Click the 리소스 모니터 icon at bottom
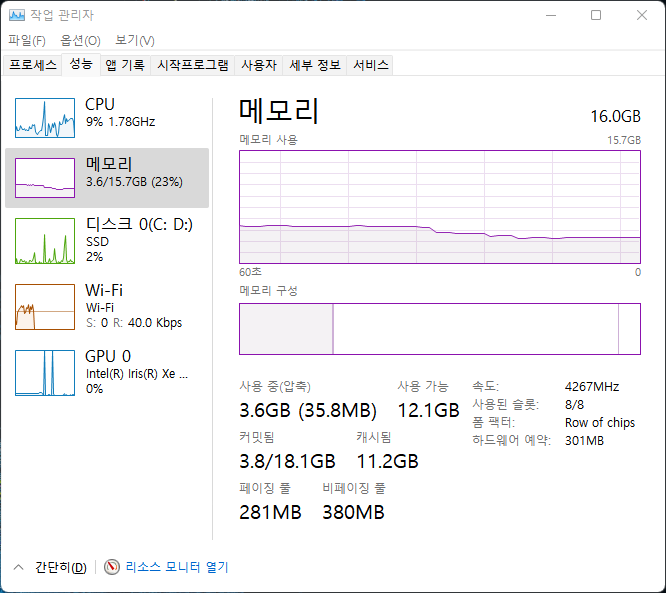This screenshot has width=666, height=593. coord(112,567)
